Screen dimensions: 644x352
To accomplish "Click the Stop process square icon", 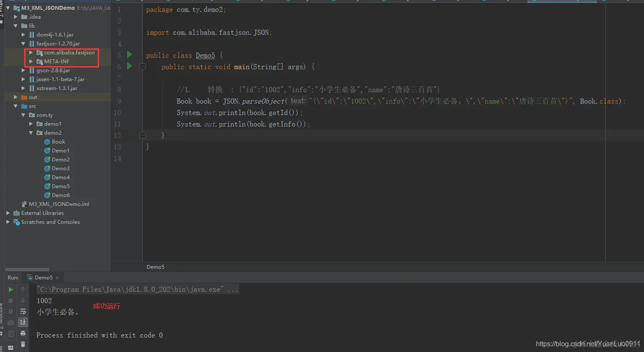I will click(11, 301).
